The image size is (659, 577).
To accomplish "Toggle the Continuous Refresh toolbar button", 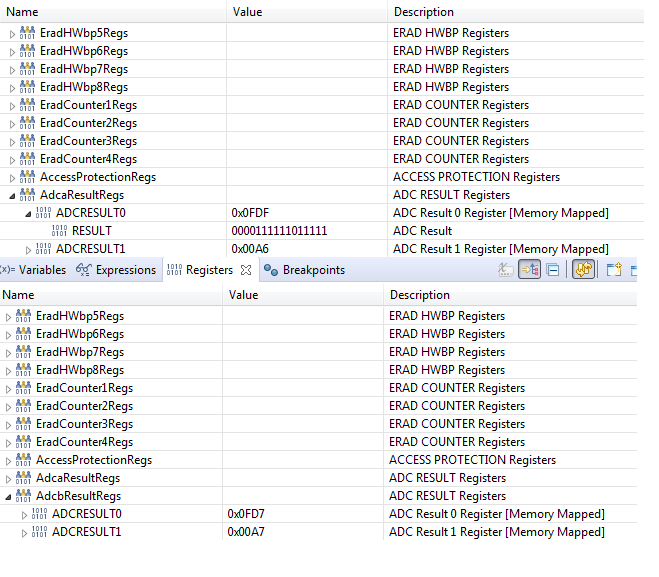I will 583,269.
